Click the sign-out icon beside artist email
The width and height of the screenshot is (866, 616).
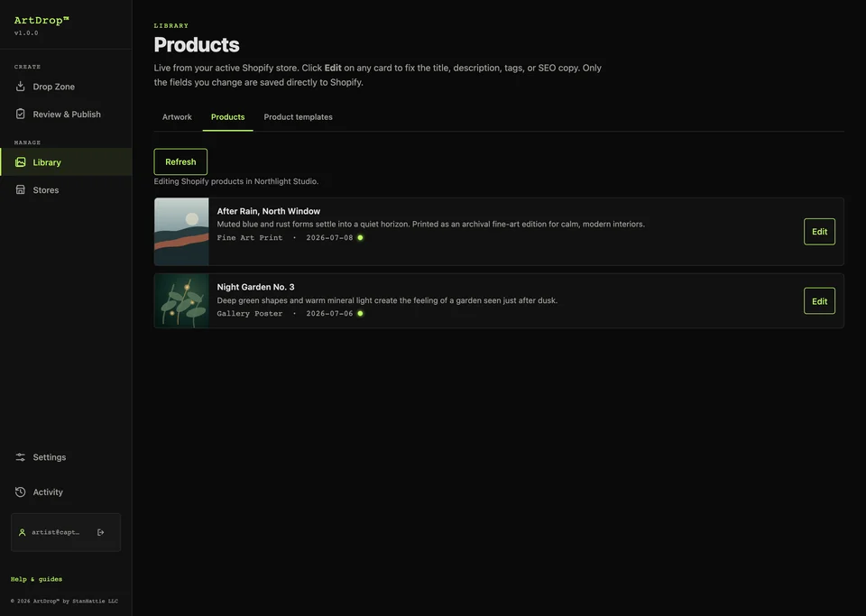[x=100, y=532]
